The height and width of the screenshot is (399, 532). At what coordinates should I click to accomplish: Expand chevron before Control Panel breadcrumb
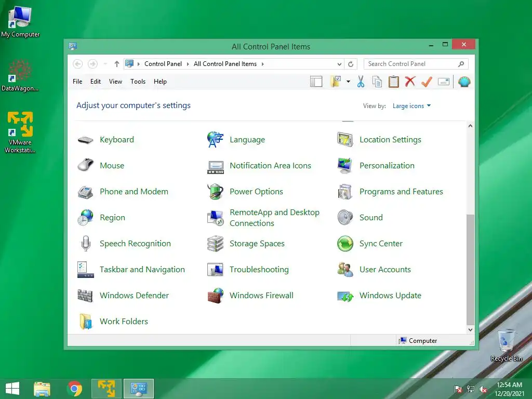click(138, 64)
